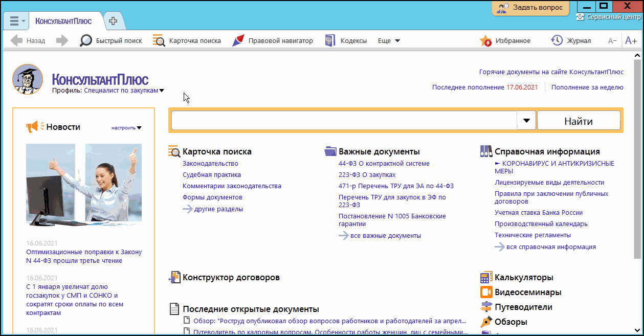Open Правовой навигатор icon
Image resolution: width=644 pixels, height=336 pixels.
coord(238,41)
